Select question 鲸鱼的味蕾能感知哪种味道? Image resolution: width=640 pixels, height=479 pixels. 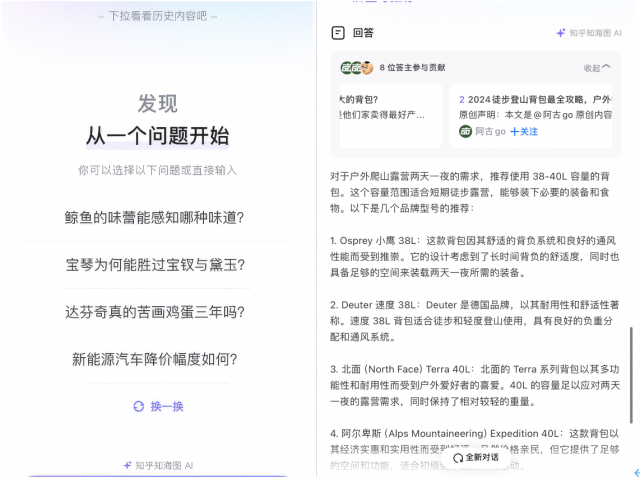pos(154,217)
